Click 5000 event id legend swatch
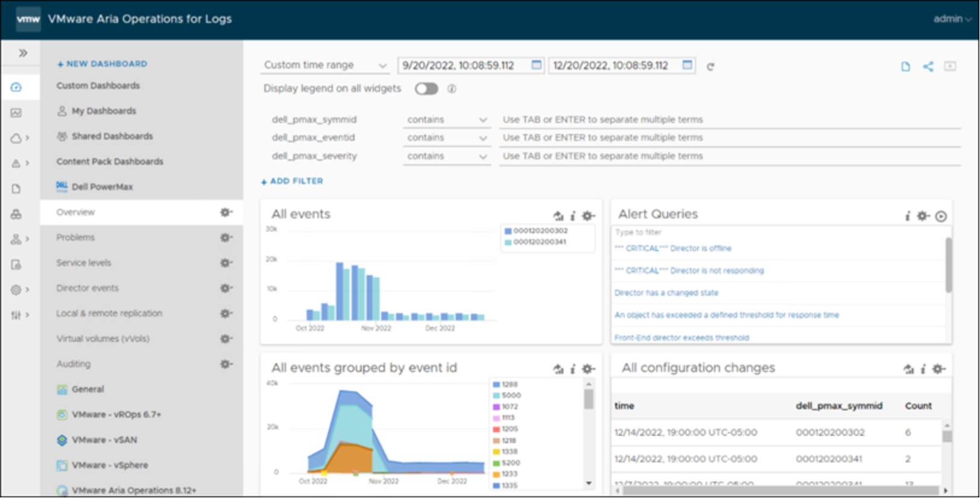 click(x=496, y=395)
